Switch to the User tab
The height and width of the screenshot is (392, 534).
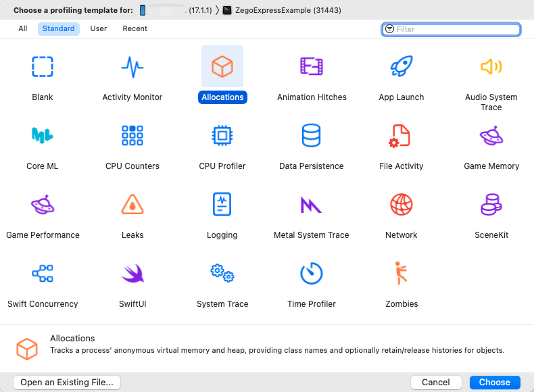click(x=99, y=29)
